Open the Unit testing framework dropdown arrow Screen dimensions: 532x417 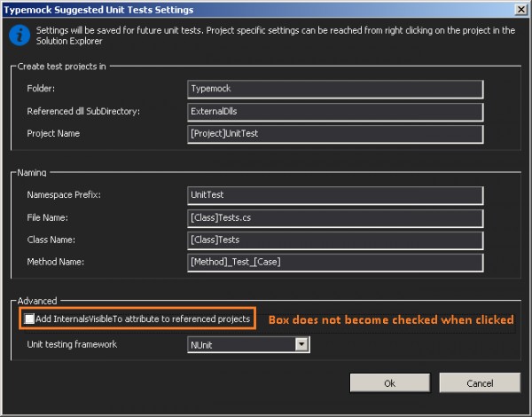301,344
